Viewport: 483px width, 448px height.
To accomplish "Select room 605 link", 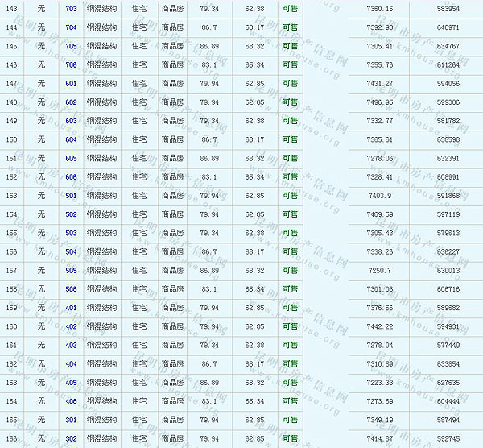I will pos(71,158).
